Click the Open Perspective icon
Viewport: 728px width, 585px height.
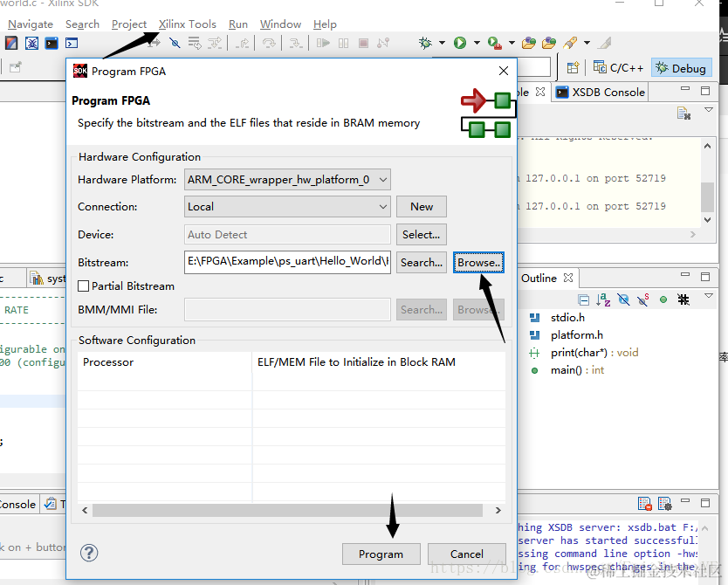573,68
